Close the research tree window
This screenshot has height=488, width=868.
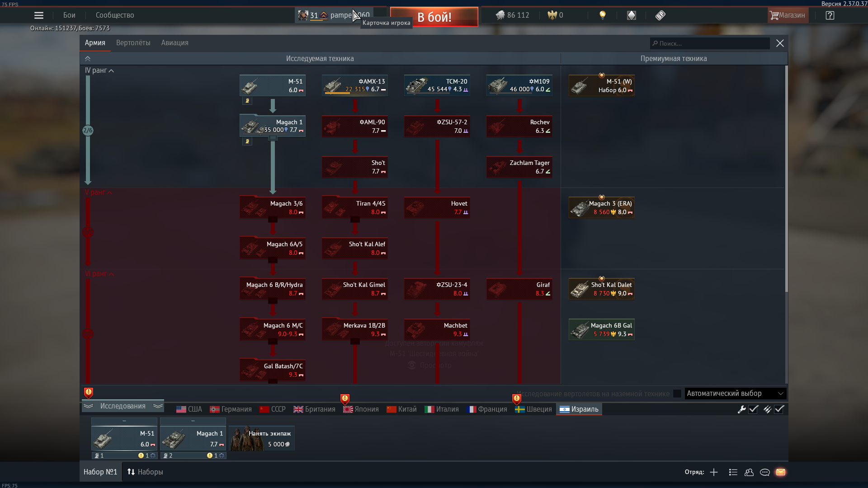click(x=780, y=43)
